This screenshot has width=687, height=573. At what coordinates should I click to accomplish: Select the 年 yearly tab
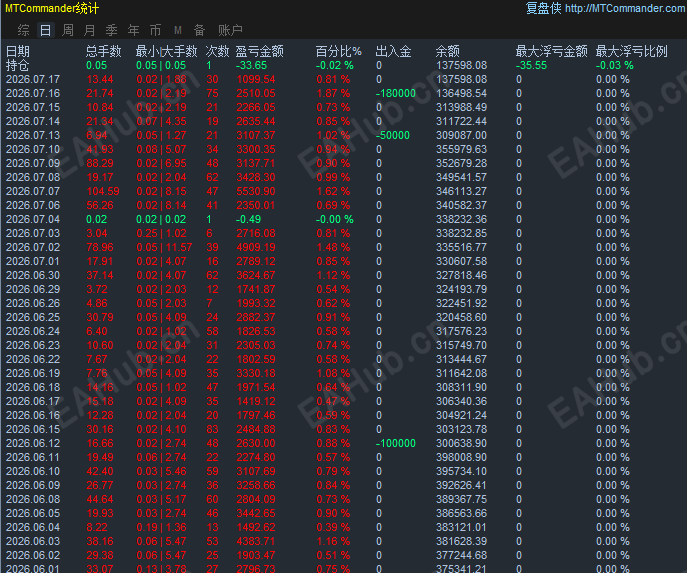coord(133,30)
